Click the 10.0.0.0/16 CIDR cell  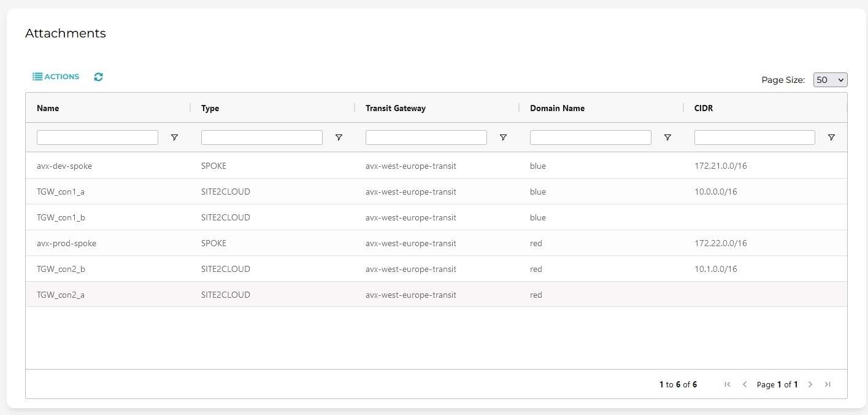pos(716,192)
